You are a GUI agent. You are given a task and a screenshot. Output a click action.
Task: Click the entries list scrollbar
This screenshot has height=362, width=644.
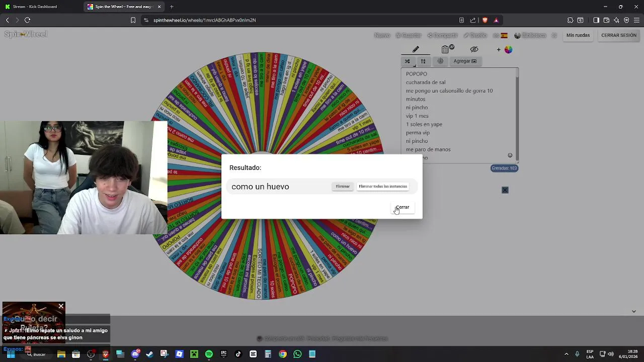pos(517,116)
